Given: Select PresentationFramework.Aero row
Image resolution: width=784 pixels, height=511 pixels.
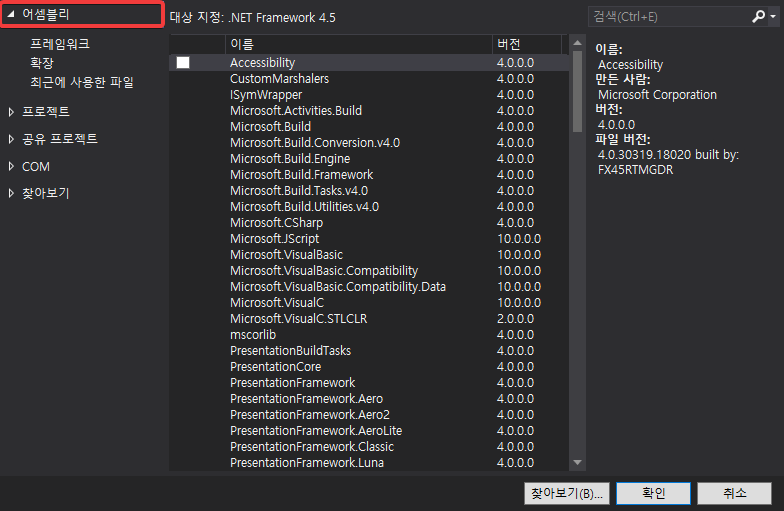Looking at the screenshot, I should 369,398.
